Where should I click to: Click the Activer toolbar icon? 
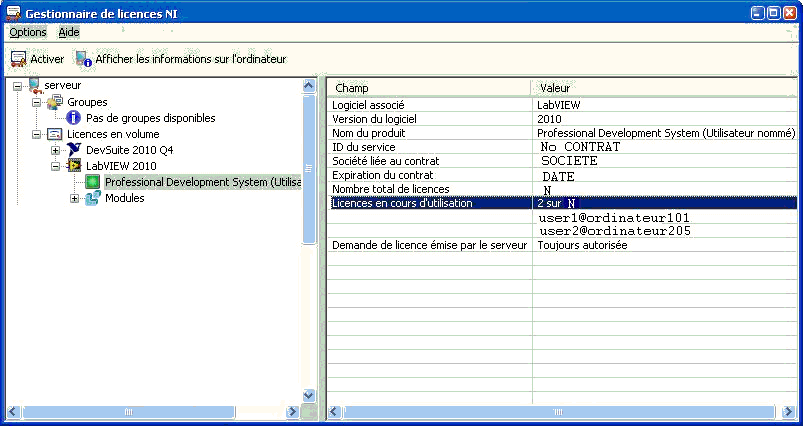(18, 59)
